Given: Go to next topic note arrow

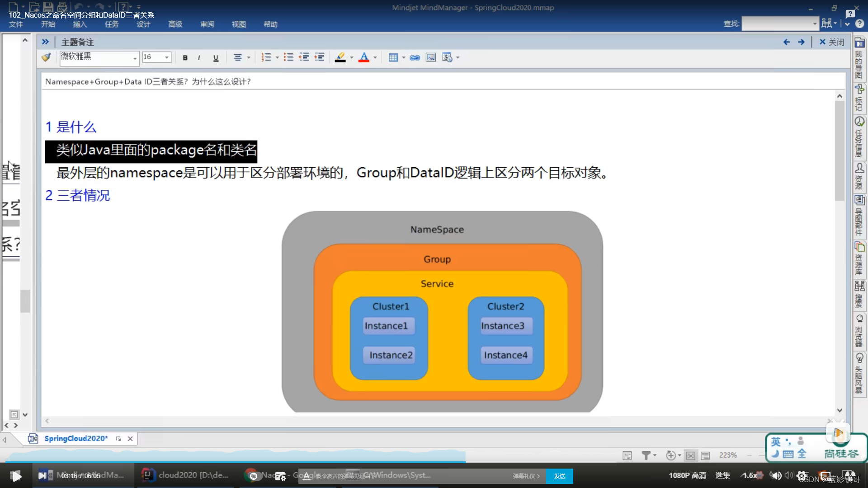Looking at the screenshot, I should click(x=801, y=42).
